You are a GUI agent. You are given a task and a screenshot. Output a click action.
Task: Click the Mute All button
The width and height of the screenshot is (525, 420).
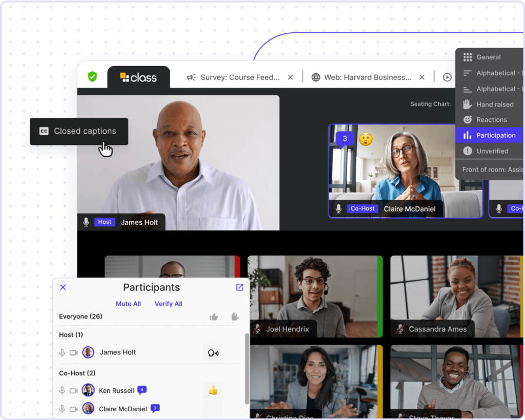(128, 304)
